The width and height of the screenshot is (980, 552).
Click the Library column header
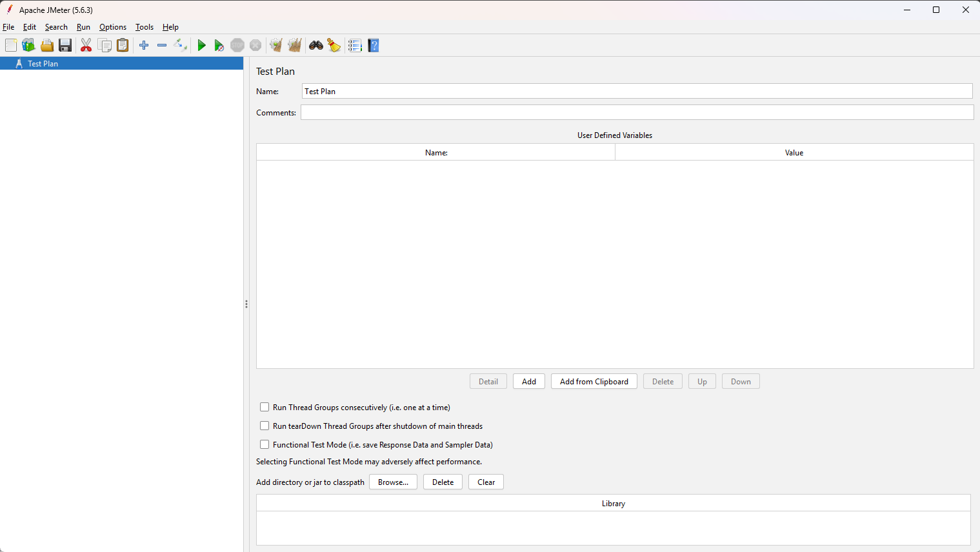(x=614, y=503)
